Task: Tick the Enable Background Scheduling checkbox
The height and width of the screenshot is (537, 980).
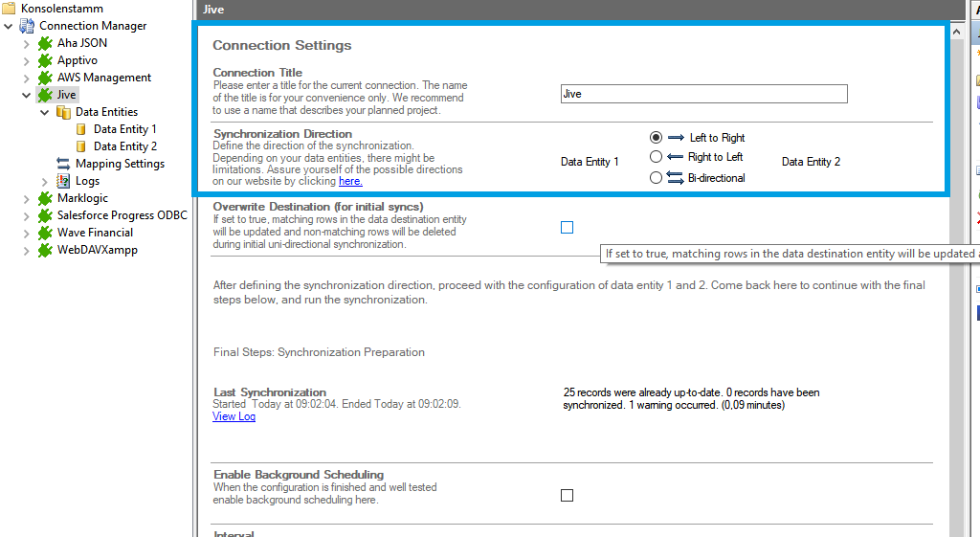Action: pyautogui.click(x=568, y=496)
